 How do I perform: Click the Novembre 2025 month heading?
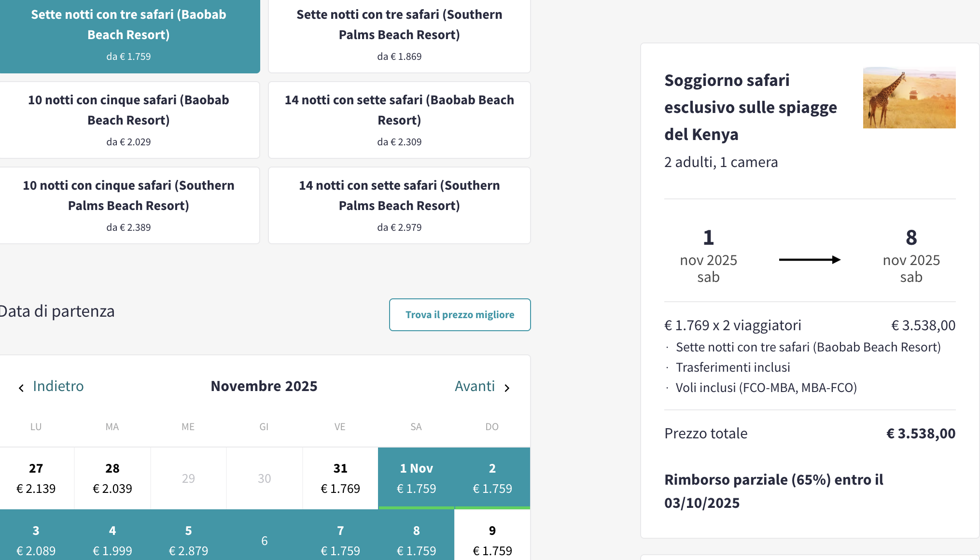[x=264, y=386]
